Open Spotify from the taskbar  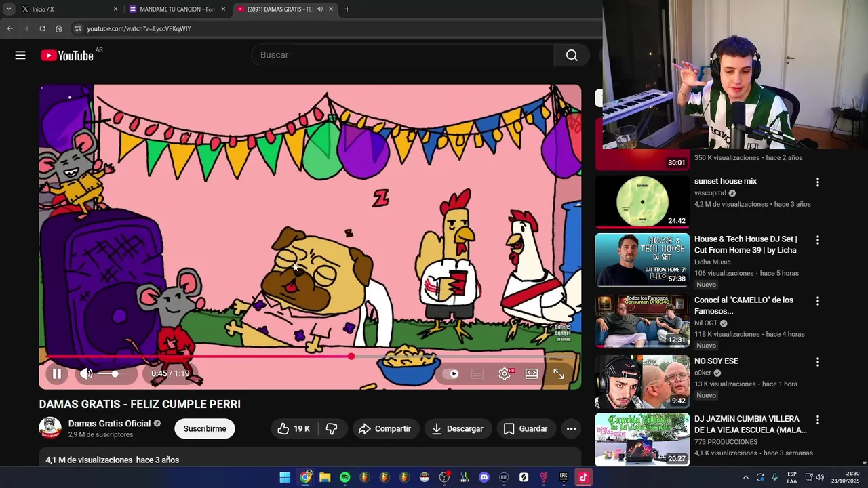344,477
